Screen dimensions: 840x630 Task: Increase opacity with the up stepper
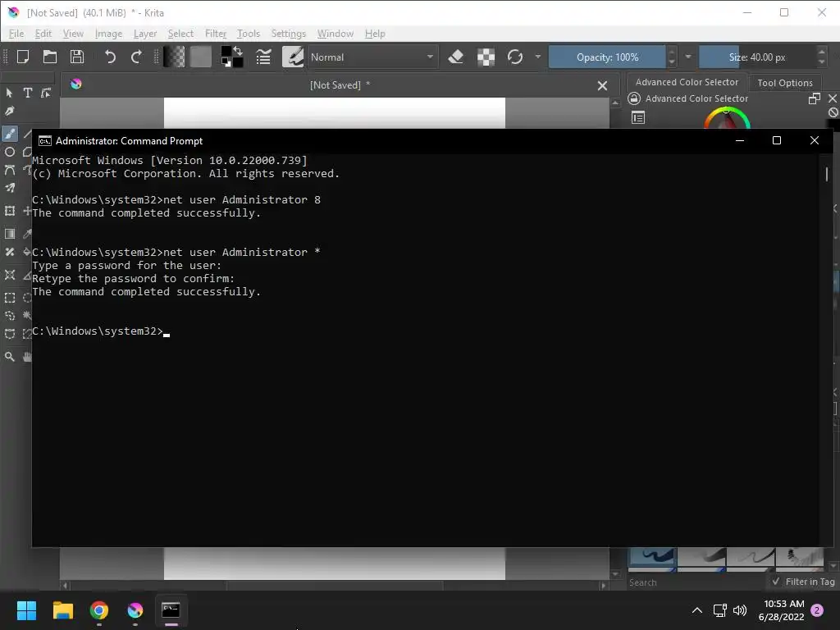pyautogui.click(x=673, y=52)
